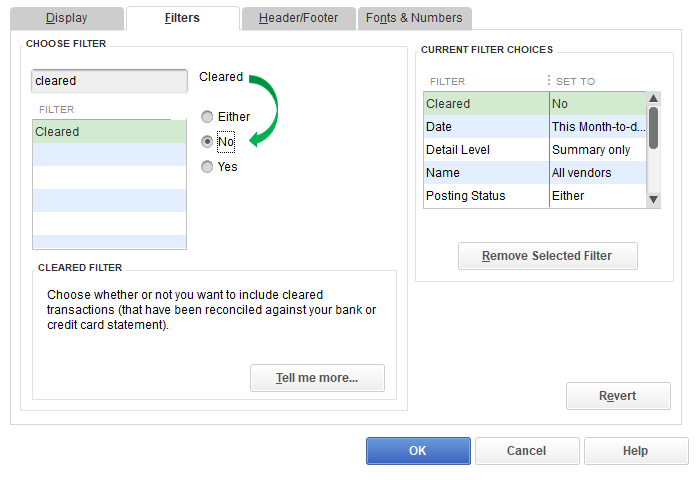Cancel the filter dialog
Screen dimensions: 697x480
pyautogui.click(x=526, y=451)
